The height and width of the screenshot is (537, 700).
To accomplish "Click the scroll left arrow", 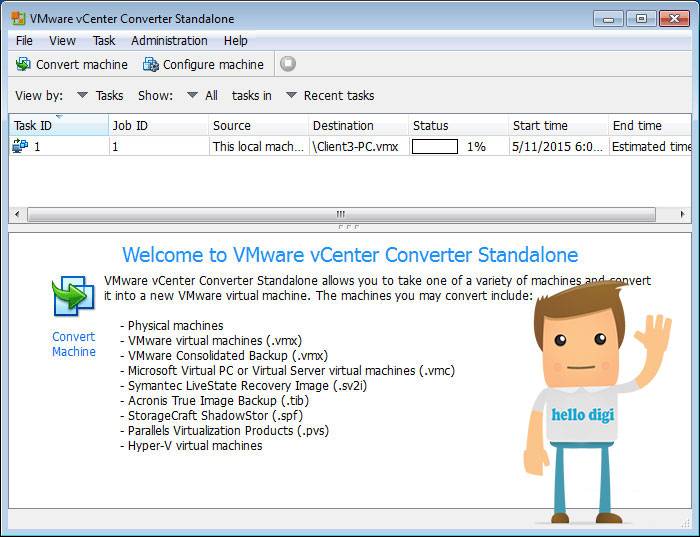I will click(x=17, y=214).
